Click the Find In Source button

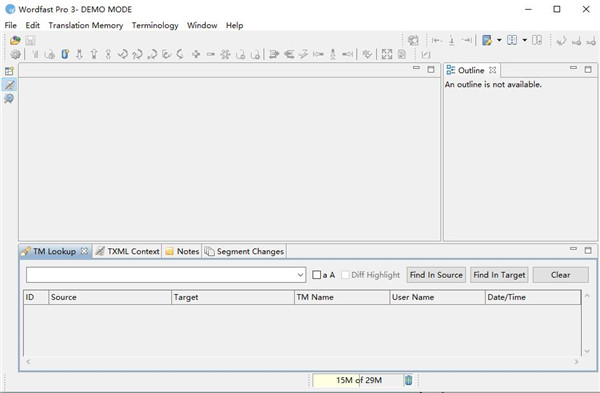point(436,275)
